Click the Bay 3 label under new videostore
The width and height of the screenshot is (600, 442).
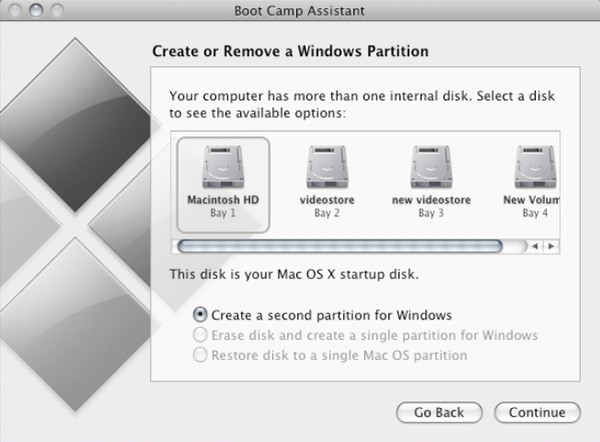tap(431, 213)
